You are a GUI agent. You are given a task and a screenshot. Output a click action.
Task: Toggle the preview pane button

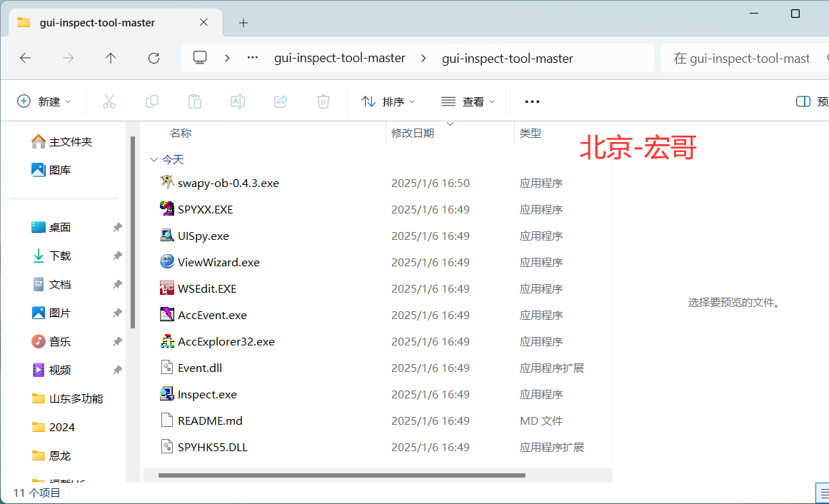point(803,101)
